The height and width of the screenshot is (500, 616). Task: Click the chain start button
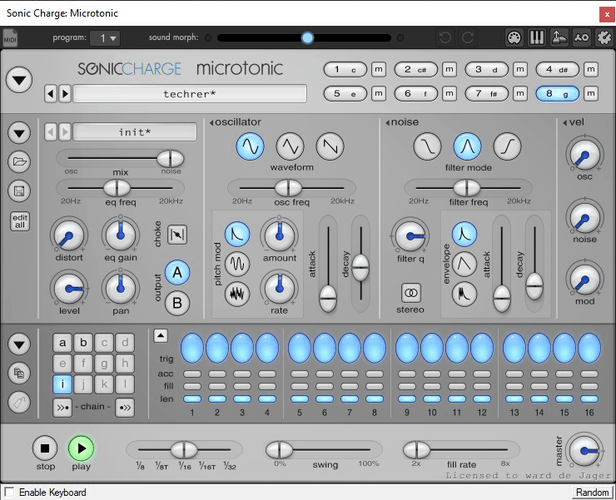point(62,408)
